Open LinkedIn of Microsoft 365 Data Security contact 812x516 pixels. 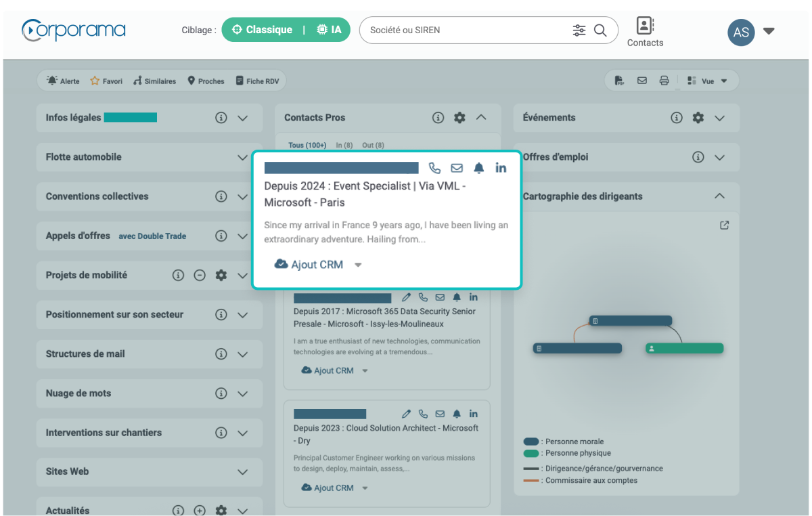tap(474, 297)
